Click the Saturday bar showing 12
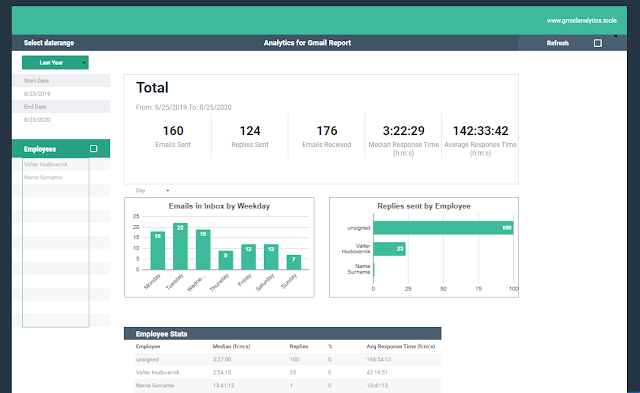Image resolution: width=640 pixels, height=393 pixels. pyautogui.click(x=271, y=257)
